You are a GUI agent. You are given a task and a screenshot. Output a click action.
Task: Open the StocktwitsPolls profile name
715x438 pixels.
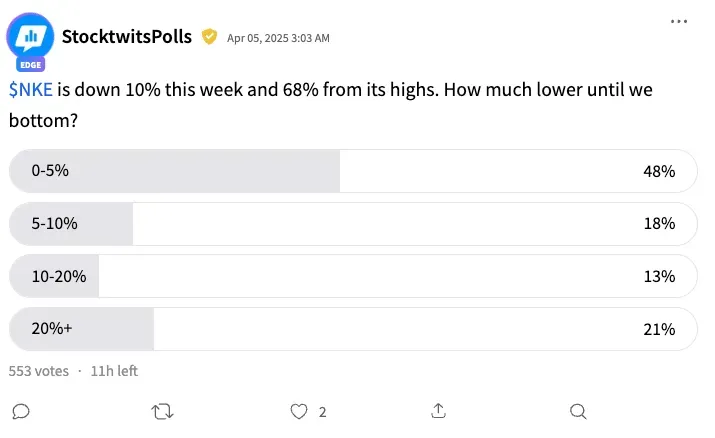click(127, 37)
